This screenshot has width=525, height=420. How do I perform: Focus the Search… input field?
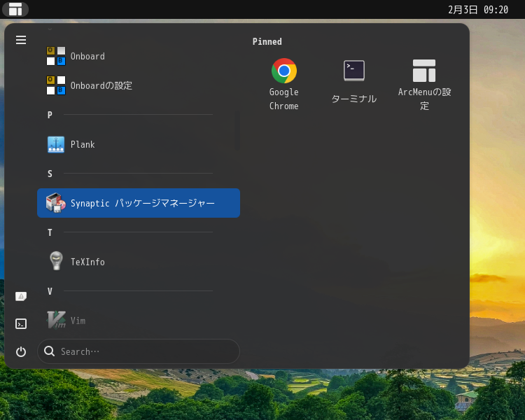(x=139, y=351)
